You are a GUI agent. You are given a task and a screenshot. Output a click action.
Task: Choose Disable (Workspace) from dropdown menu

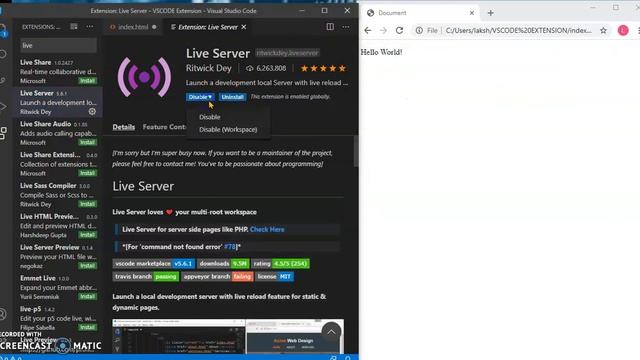[x=228, y=130]
